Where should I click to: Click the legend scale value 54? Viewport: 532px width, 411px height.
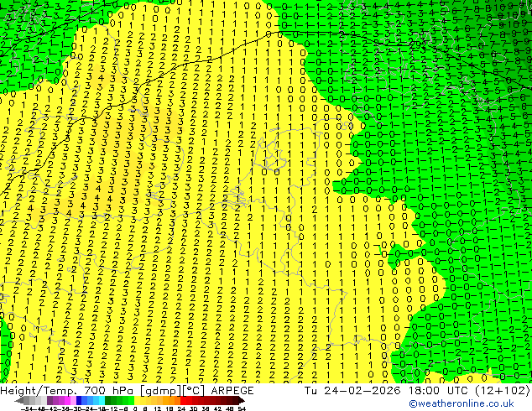point(242,409)
